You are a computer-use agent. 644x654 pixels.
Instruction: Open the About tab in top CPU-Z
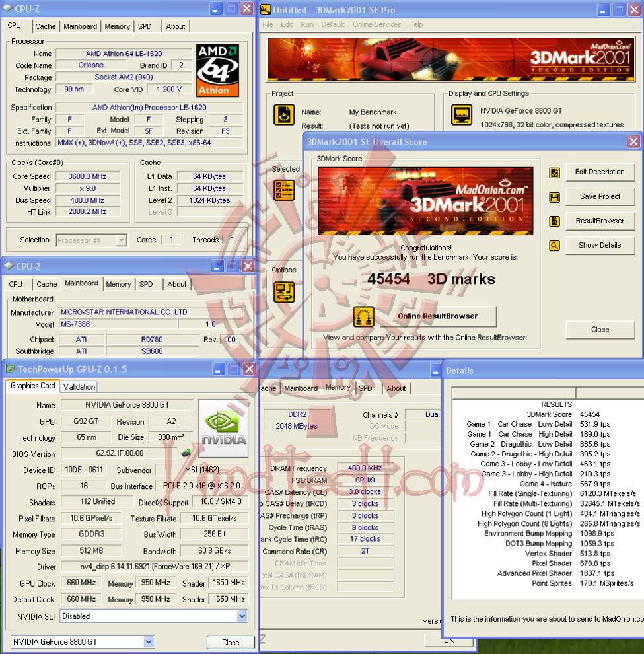[x=176, y=26]
